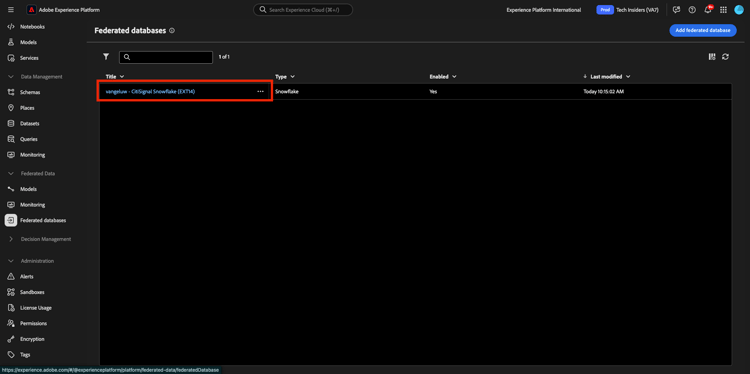Click the column settings icon
The height and width of the screenshot is (374, 750).
click(712, 57)
